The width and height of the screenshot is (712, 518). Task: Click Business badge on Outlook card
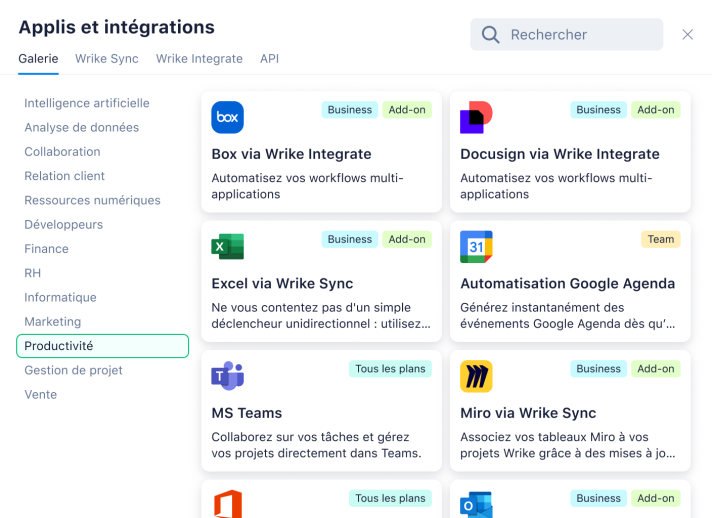point(598,498)
